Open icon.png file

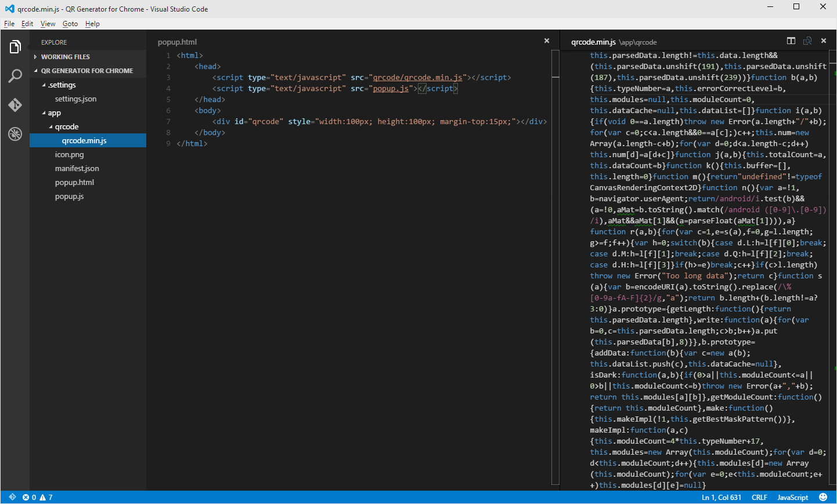pyautogui.click(x=88, y=154)
